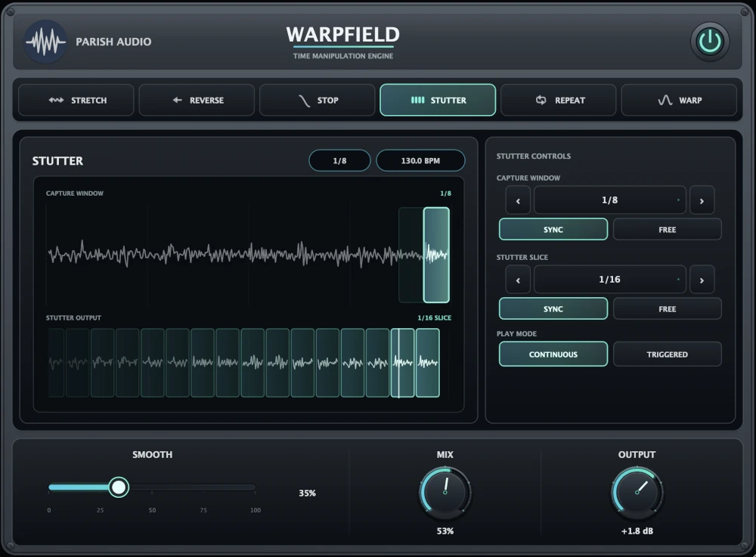Switch to the WARP tab

[679, 101]
